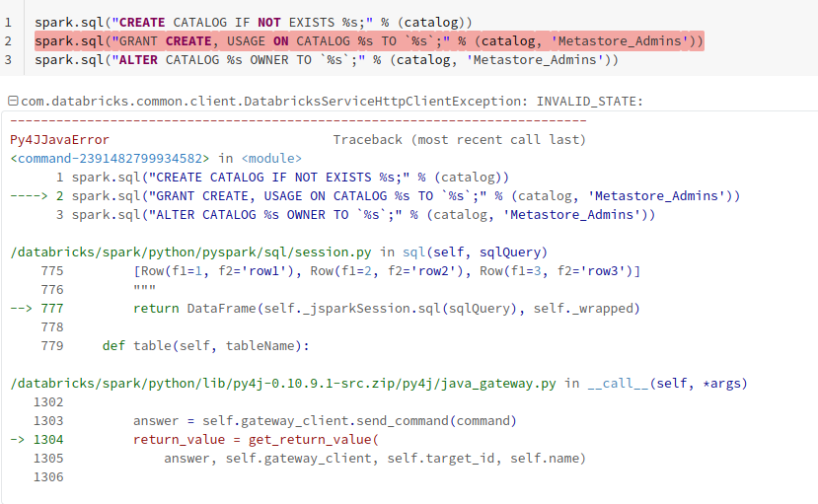Collapse the exception output using the square icon
The height and width of the screenshot is (504, 818).
(12, 102)
